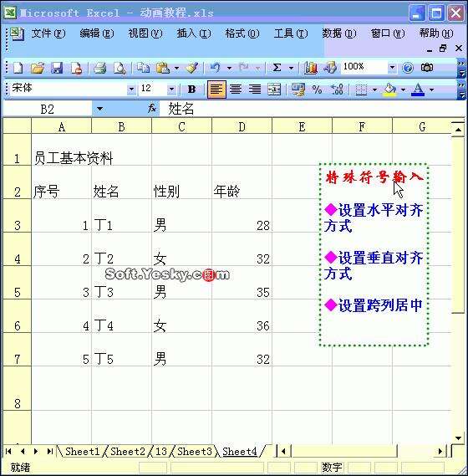This screenshot has width=468, height=476.
Task: Open the 编辑 menu
Action: [97, 33]
